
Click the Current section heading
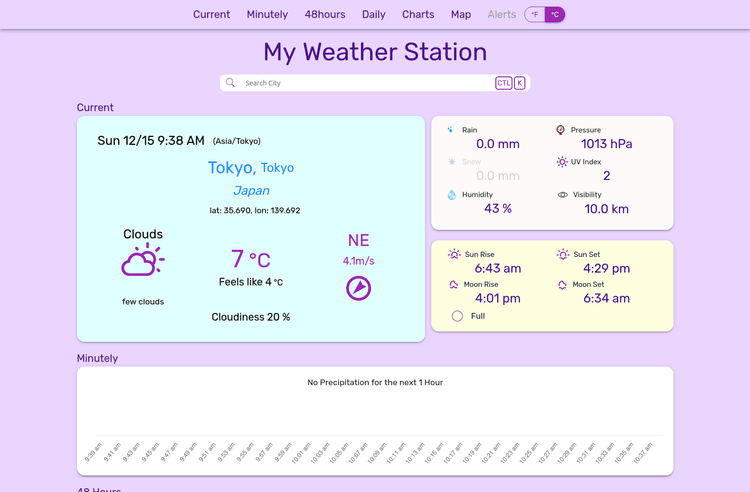pos(95,108)
